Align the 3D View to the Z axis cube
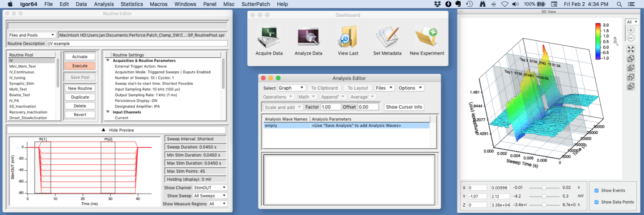 631,87
